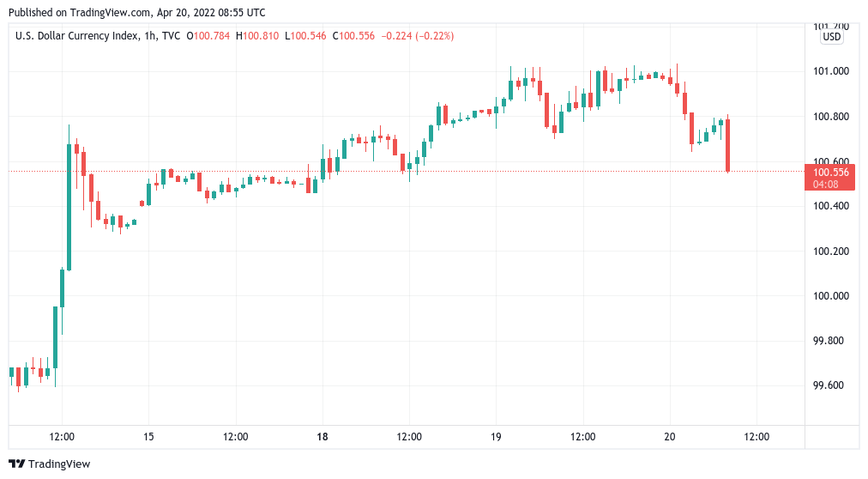Click the last red candle at chart's right
Viewport: 868px width, 479px height.
pyautogui.click(x=727, y=145)
